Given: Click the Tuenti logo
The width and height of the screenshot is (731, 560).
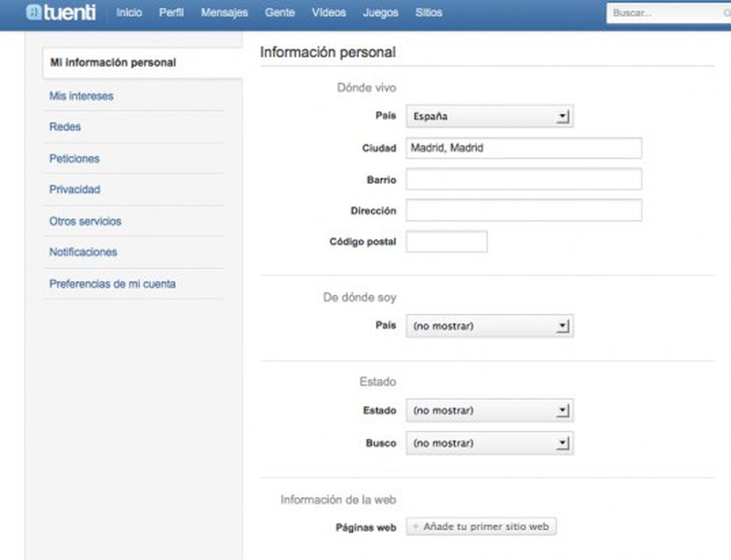Looking at the screenshot, I should (61, 13).
